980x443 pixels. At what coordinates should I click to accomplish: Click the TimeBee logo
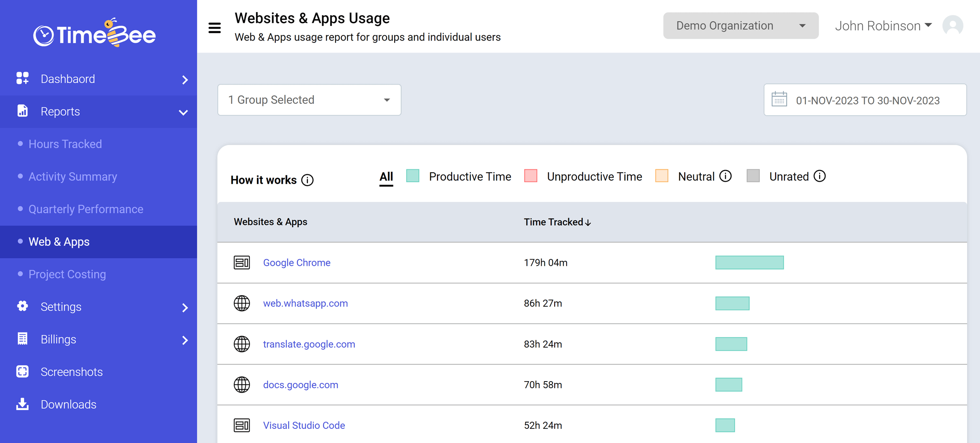click(x=94, y=33)
